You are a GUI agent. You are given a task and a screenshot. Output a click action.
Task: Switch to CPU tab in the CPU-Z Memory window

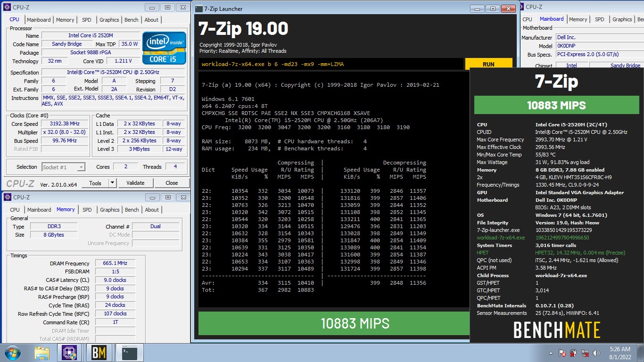click(15, 210)
